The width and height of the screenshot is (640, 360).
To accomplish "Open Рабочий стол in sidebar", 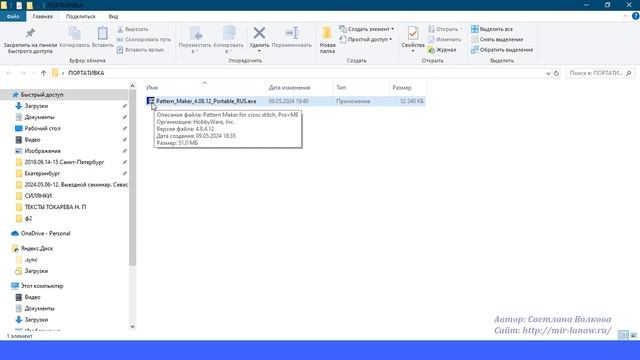I will (x=42, y=129).
